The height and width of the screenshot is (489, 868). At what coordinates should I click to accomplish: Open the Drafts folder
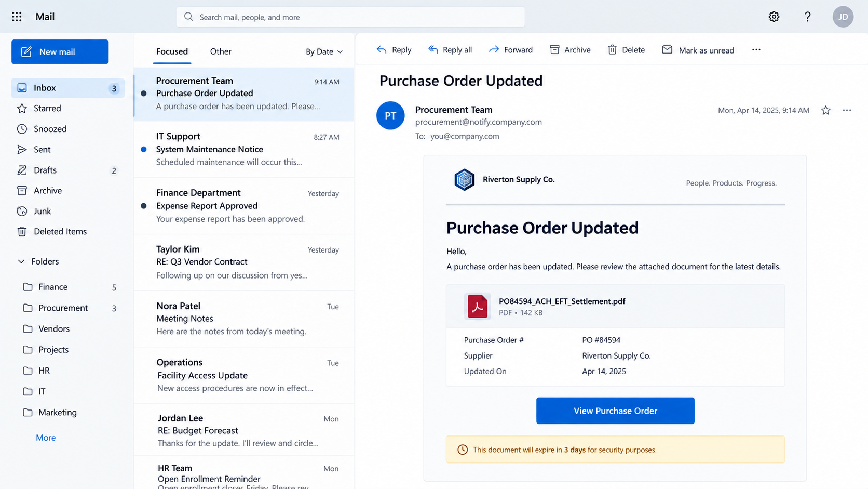click(x=67, y=170)
